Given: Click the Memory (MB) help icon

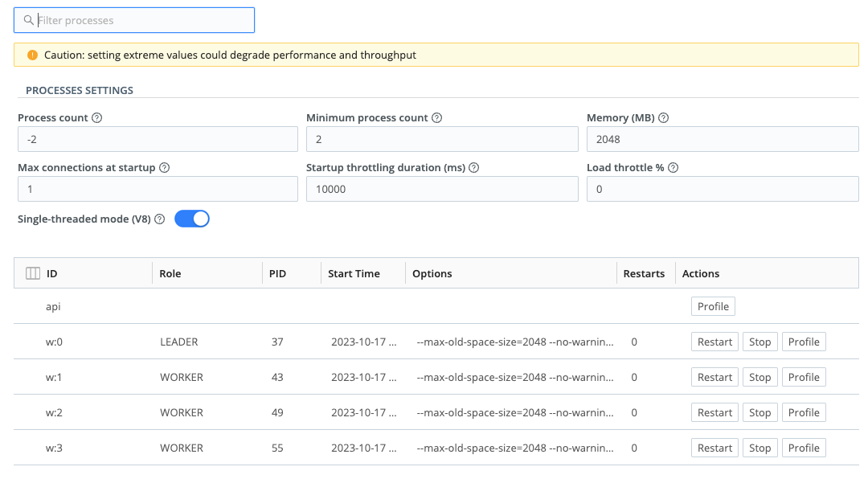Looking at the screenshot, I should click(x=663, y=117).
